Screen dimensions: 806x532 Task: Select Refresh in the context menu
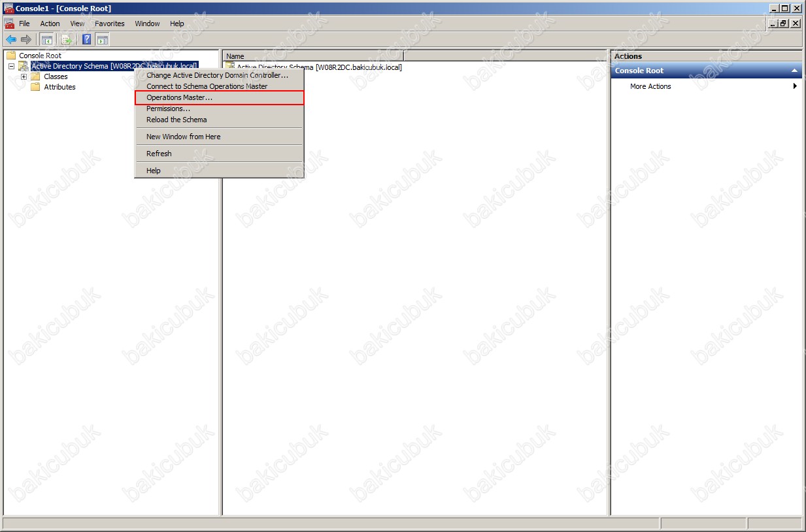(219, 154)
